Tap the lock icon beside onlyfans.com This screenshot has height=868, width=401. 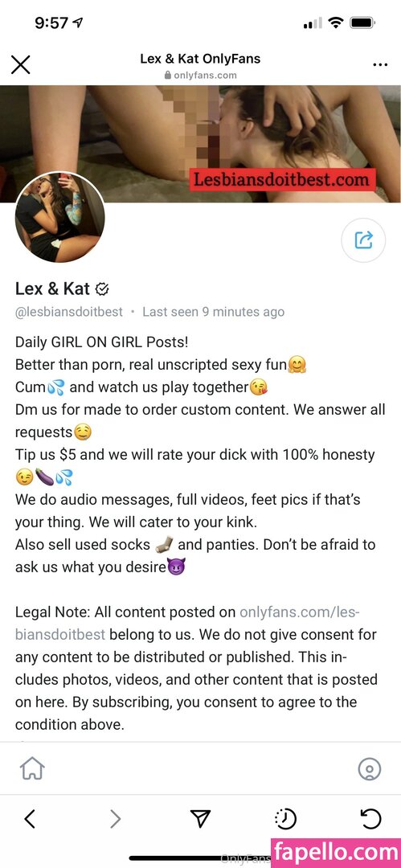click(168, 75)
